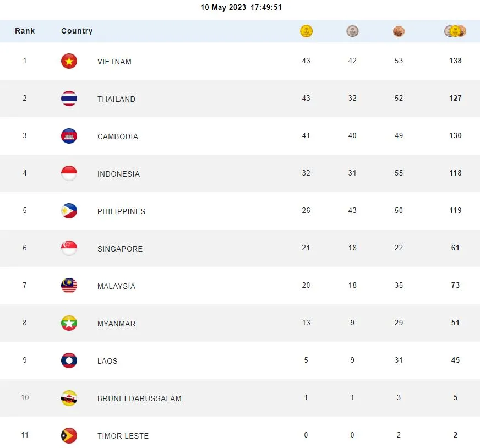This screenshot has height=448, width=480.
Task: Click the total medals column icon
Action: click(455, 31)
